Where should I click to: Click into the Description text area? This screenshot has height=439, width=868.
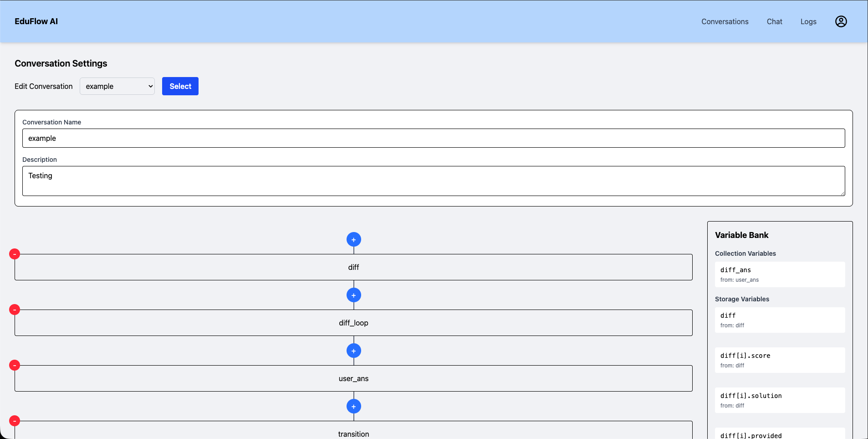click(x=433, y=181)
